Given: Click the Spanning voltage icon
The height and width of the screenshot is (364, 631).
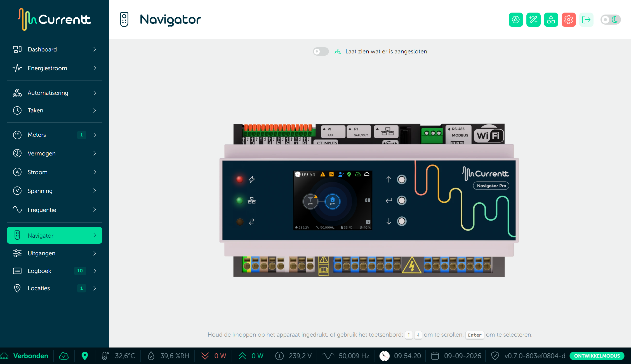Looking at the screenshot, I should point(17,191).
